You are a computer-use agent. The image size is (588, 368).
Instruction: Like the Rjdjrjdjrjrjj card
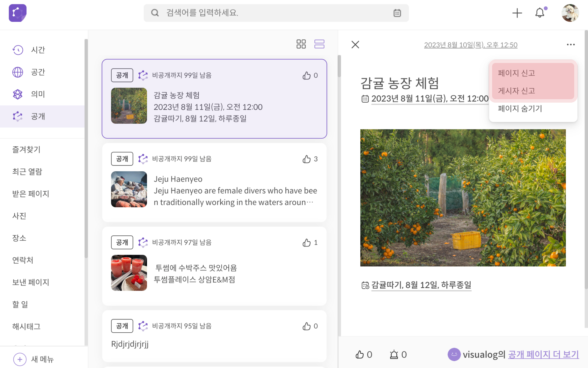coord(307,326)
